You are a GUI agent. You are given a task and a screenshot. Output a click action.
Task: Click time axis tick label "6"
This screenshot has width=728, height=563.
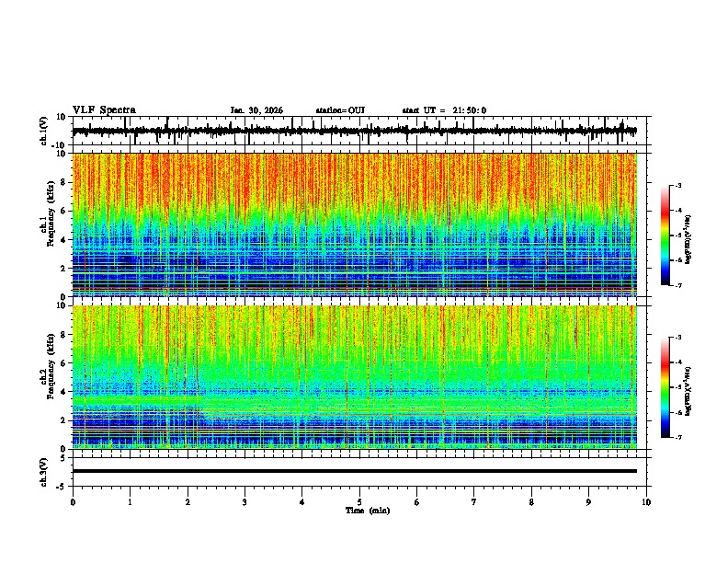pos(416,502)
